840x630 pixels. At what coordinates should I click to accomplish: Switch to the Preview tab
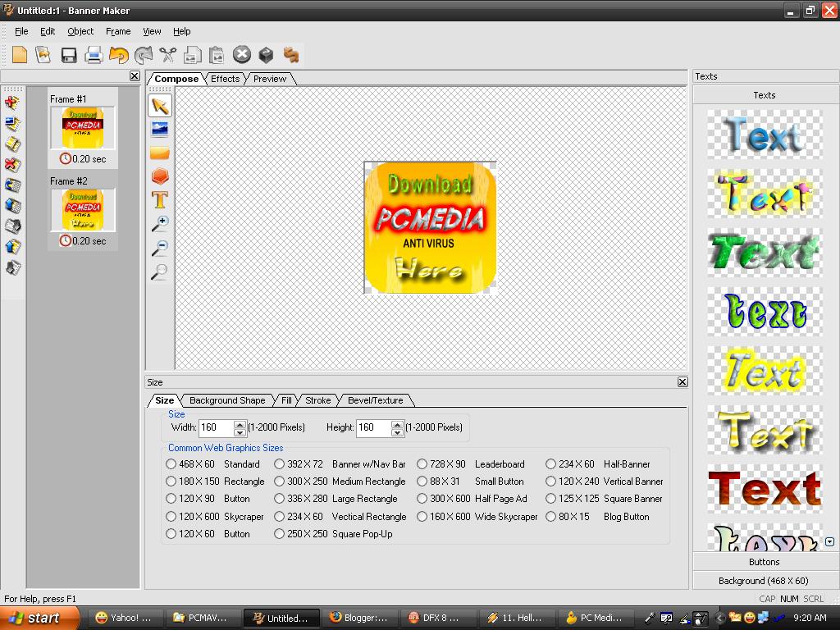pos(270,79)
